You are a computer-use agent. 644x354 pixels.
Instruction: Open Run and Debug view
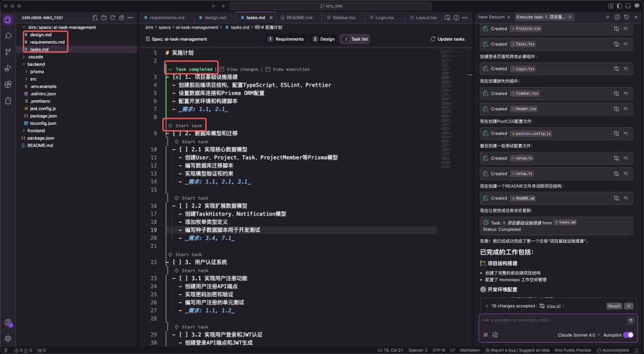tap(8, 68)
